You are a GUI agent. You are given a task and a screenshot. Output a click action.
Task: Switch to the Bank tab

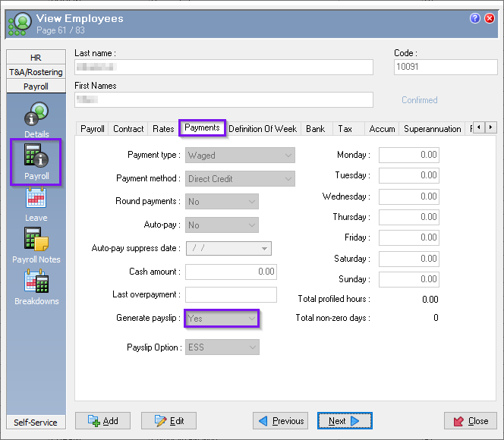[315, 129]
